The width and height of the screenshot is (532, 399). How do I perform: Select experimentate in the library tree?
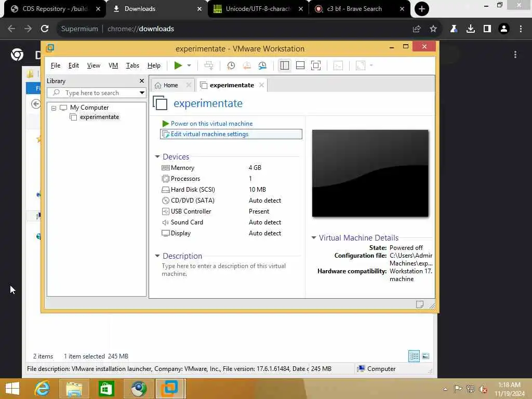click(x=99, y=117)
